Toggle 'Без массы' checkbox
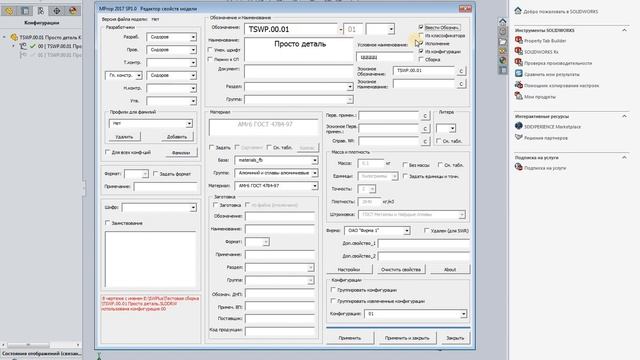Screen dimensions: 640x360 tap(405, 165)
